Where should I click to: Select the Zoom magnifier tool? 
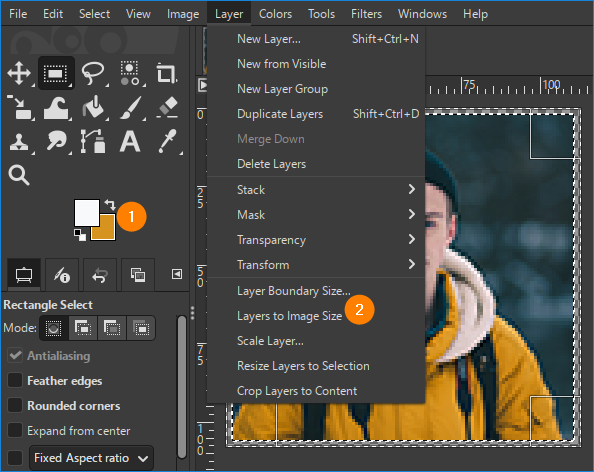(x=19, y=175)
